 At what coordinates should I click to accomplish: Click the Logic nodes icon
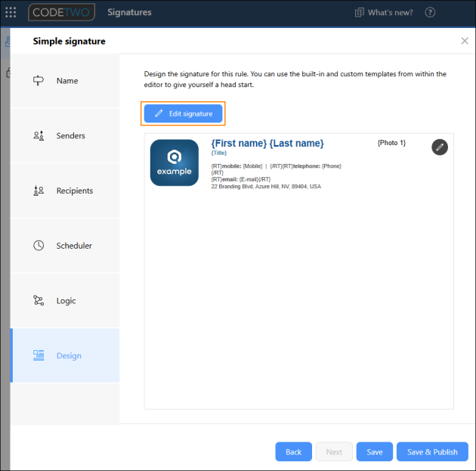pyautogui.click(x=39, y=300)
